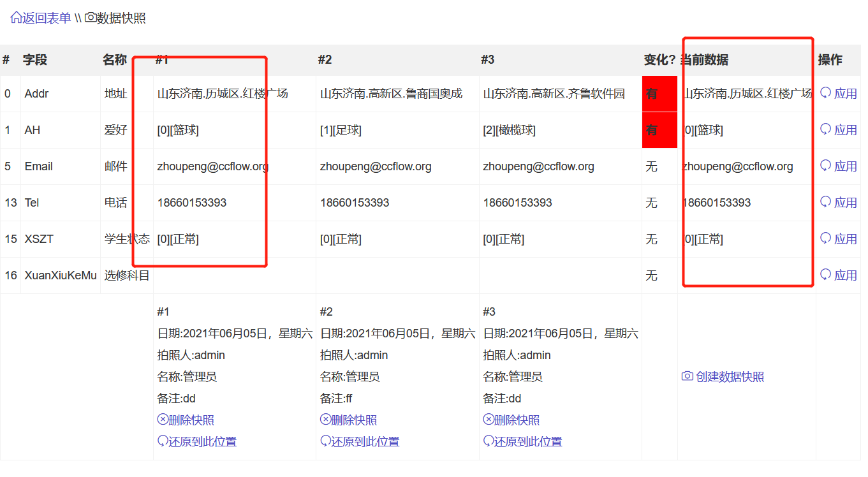Apply the AH row with 应用

[846, 130]
